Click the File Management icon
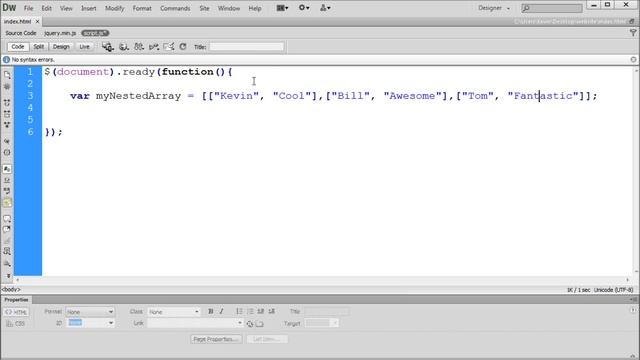Viewport: 640px width, 360px height. tap(139, 47)
